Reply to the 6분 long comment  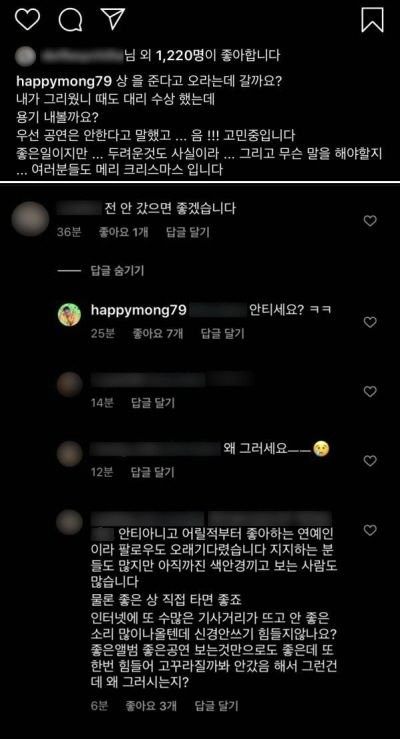click(216, 706)
